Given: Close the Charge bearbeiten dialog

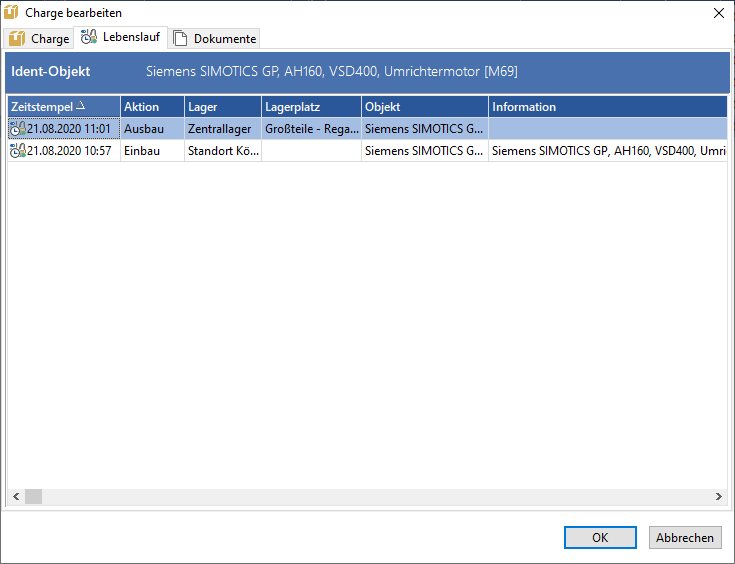Looking at the screenshot, I should pyautogui.click(x=719, y=13).
